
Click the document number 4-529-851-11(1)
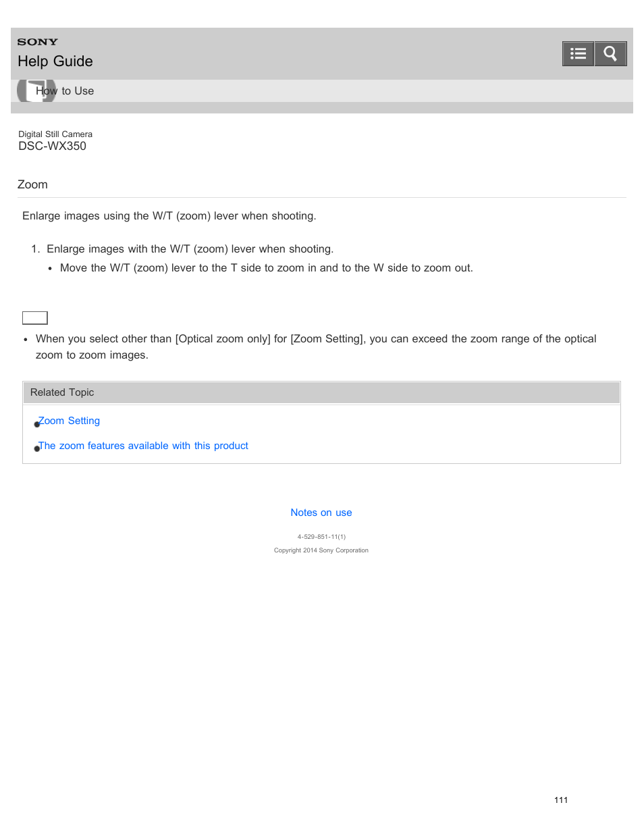click(x=321, y=537)
